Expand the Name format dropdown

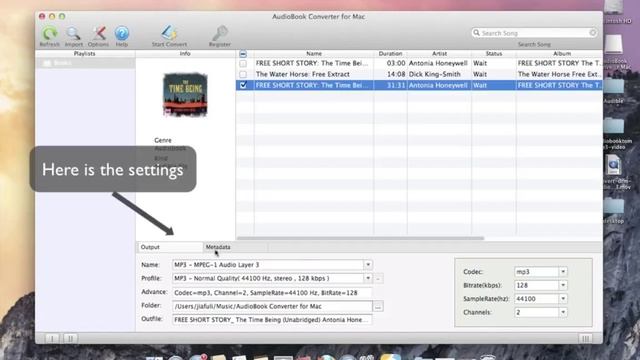pos(368,264)
